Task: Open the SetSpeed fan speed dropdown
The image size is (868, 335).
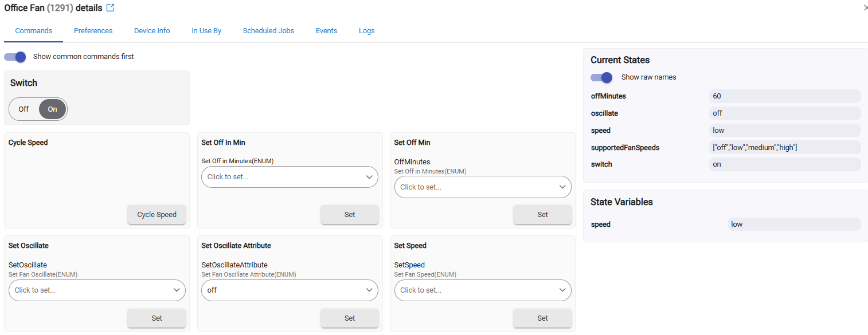Action: point(483,290)
